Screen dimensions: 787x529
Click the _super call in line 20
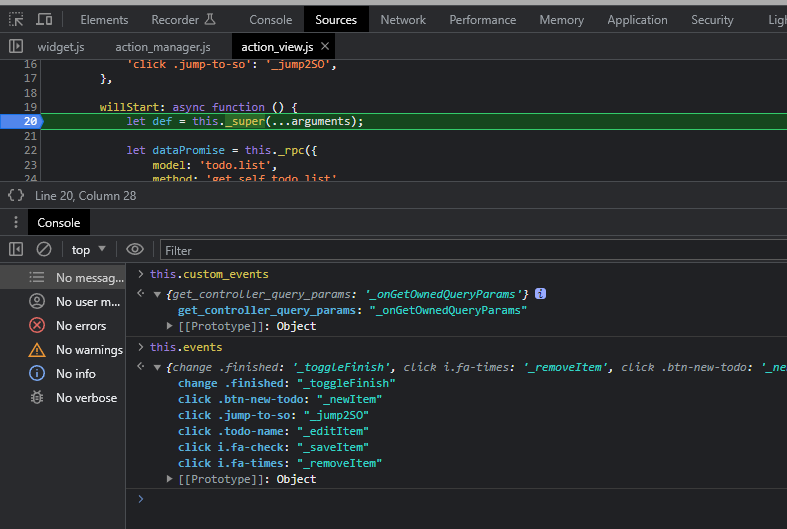coord(245,121)
